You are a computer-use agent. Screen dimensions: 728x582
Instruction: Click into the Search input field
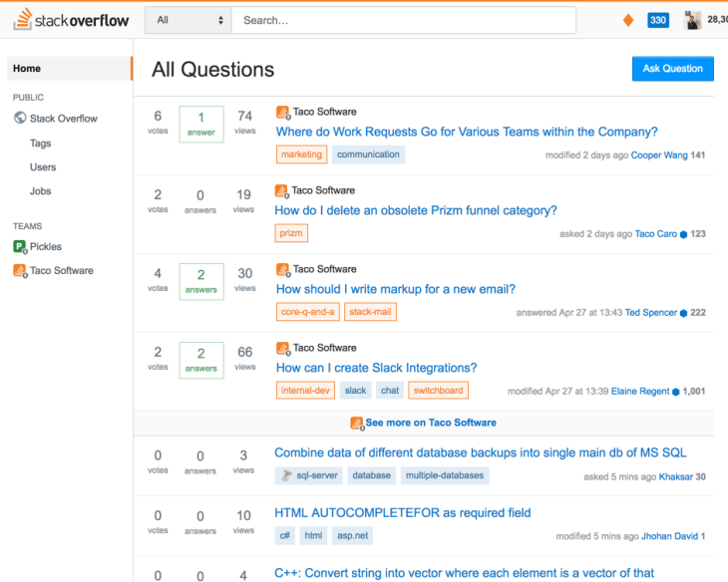404,20
